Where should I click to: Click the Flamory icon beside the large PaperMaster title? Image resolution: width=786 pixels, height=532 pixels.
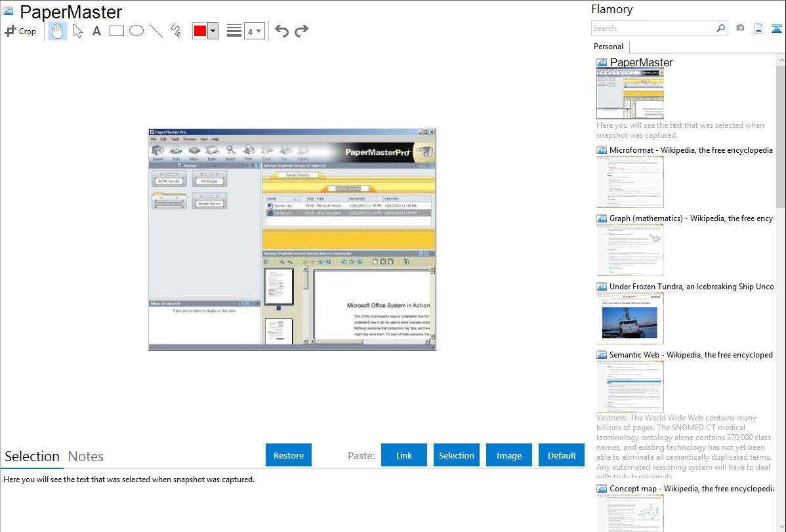[x=8, y=11]
